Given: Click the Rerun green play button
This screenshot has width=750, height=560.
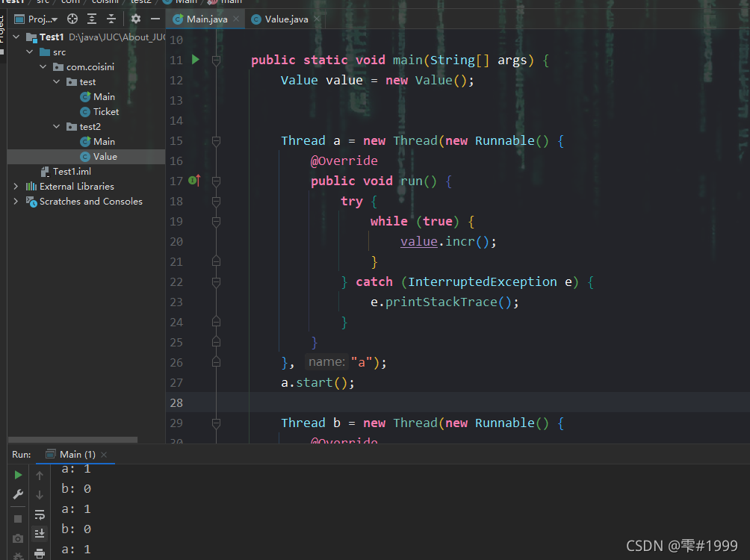Looking at the screenshot, I should (x=18, y=475).
